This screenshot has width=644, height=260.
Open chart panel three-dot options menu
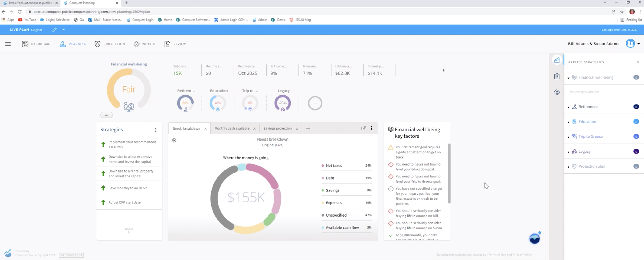click(372, 128)
